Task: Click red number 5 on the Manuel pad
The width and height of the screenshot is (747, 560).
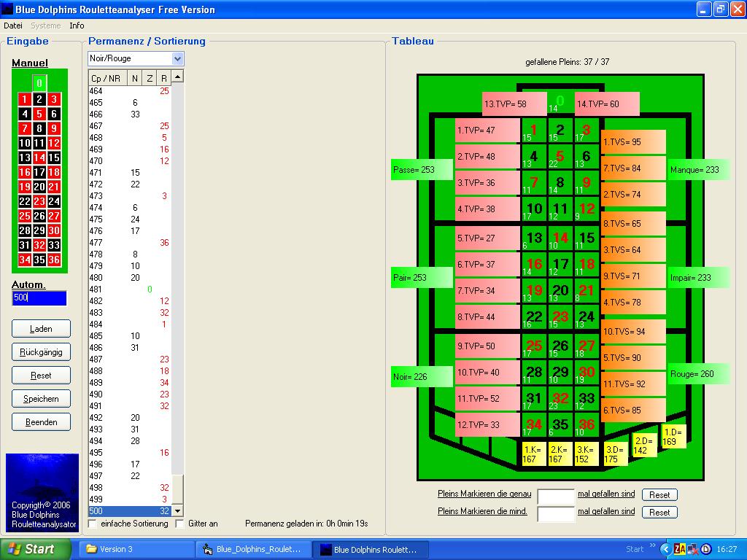Action: 39,114
